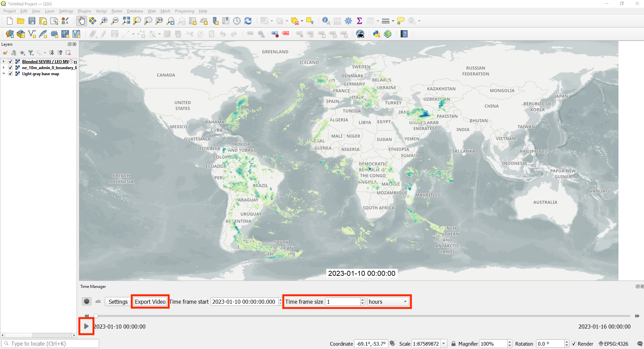Open the Scale dropdown arrow
This screenshot has width=644, height=349.
(x=444, y=344)
